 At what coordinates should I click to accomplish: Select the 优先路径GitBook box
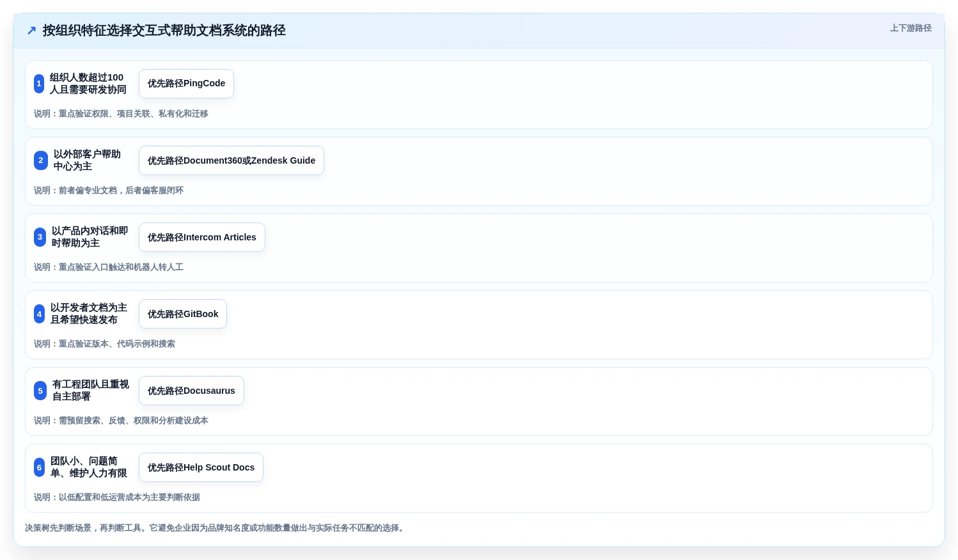point(183,314)
